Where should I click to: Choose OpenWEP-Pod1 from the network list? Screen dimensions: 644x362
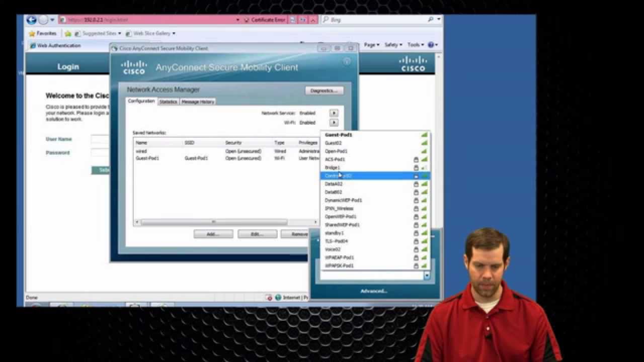click(375, 217)
